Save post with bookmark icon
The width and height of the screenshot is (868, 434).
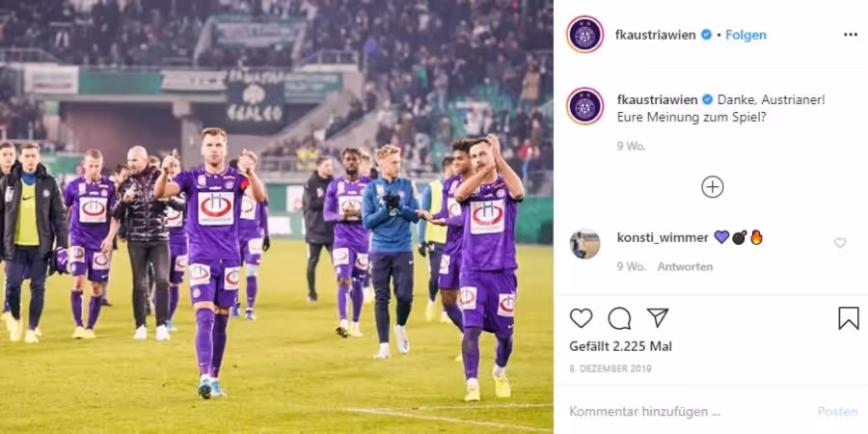pyautogui.click(x=848, y=318)
